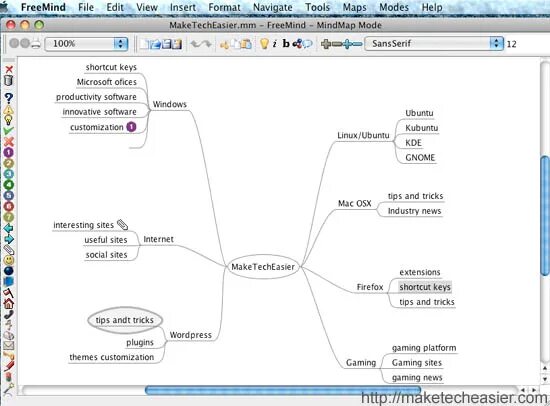The image size is (550, 406).
Task: Add the light bulb idea icon from the sidebar
Action: pos(9,120)
